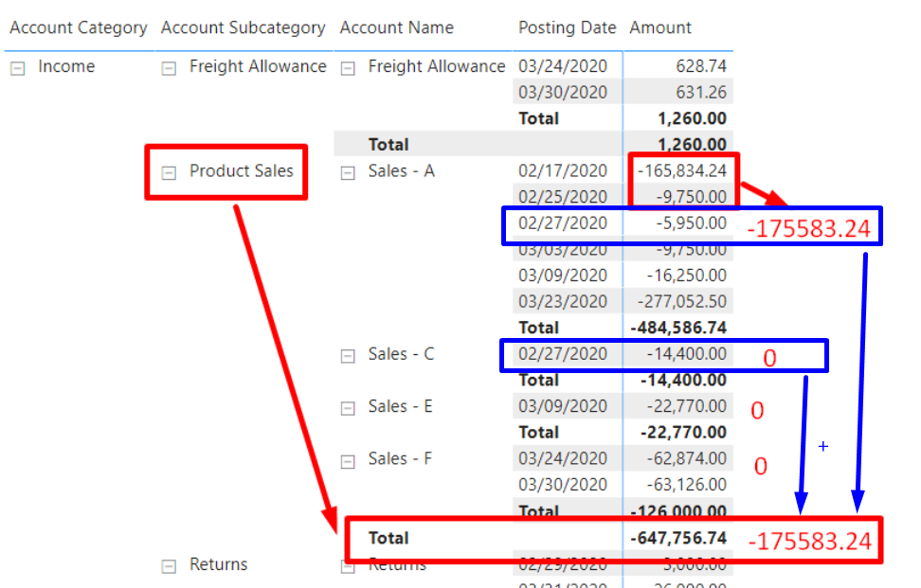Image resolution: width=921 pixels, height=588 pixels.
Task: Click the -484,586.74 Sales - A total
Action: (678, 328)
